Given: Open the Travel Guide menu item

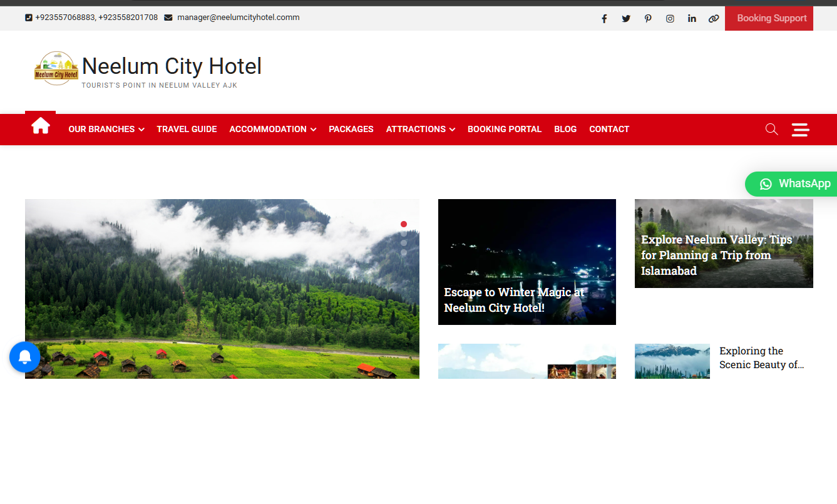Looking at the screenshot, I should tap(187, 129).
